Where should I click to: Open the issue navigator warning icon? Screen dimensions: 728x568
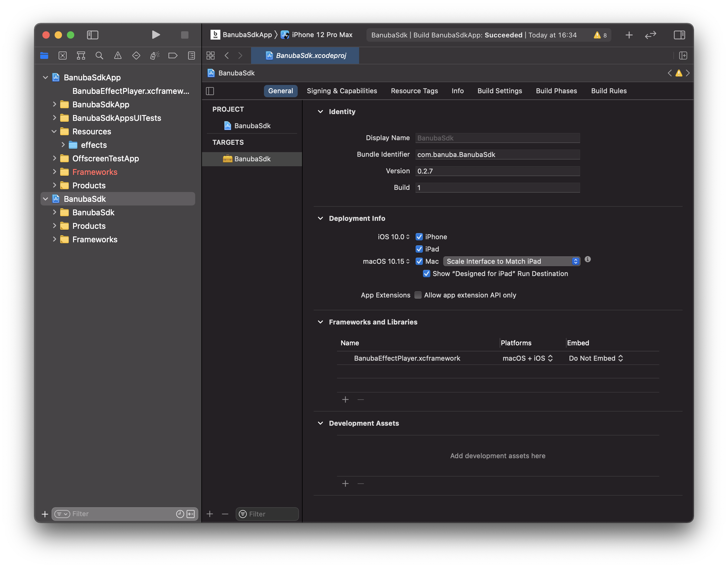pyautogui.click(x=118, y=56)
